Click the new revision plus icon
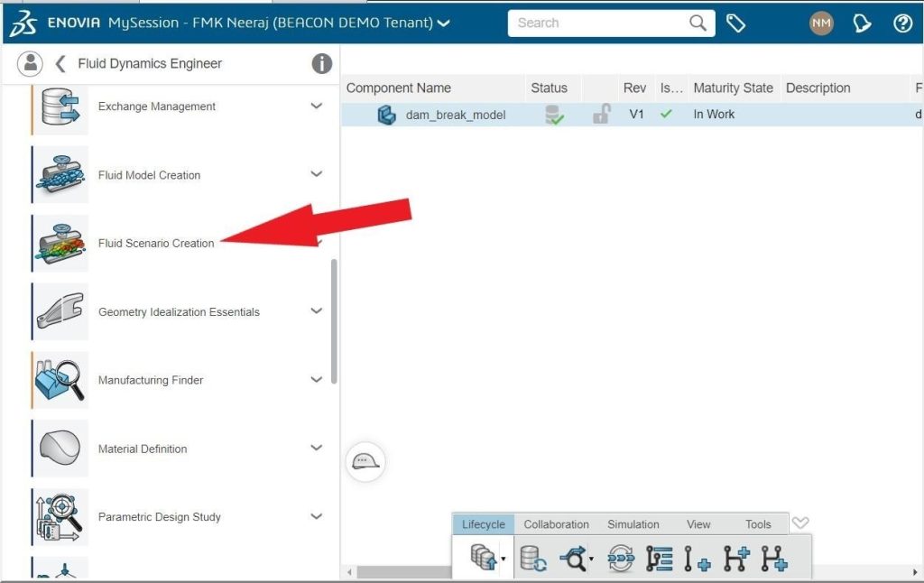Screen dimensions: 924x583 click(698, 559)
